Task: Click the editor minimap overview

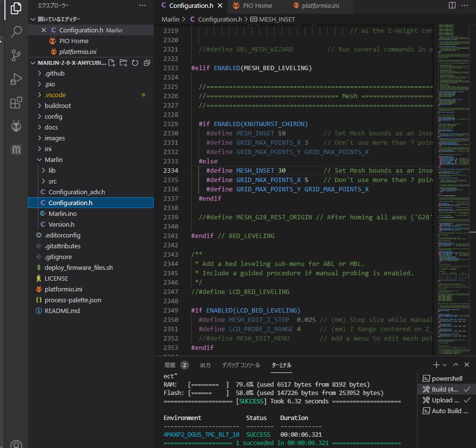Action: click(453, 189)
